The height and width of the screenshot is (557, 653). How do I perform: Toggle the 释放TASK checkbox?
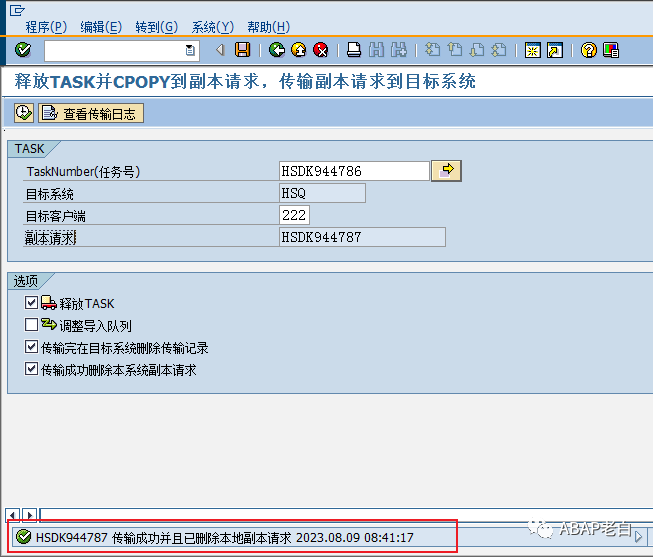(x=31, y=302)
